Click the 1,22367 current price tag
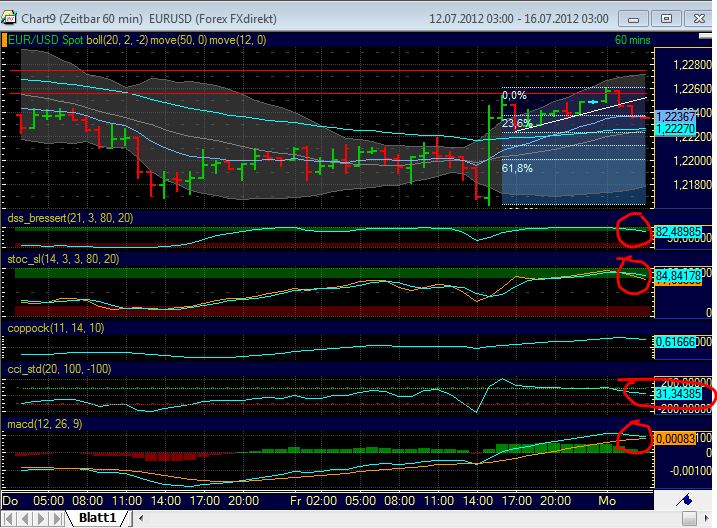 coord(676,117)
